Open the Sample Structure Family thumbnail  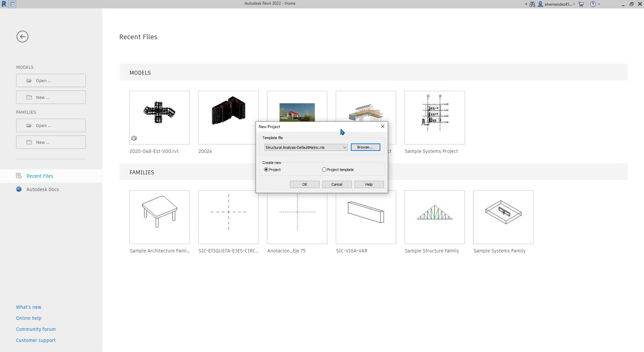pos(434,217)
